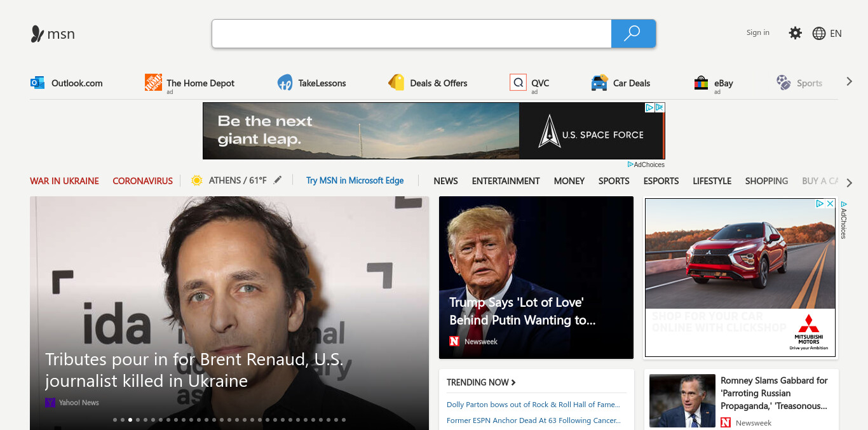Screen dimensions: 868x430
Task: Open Former ESPN Anchor trending story
Action: pos(534,420)
